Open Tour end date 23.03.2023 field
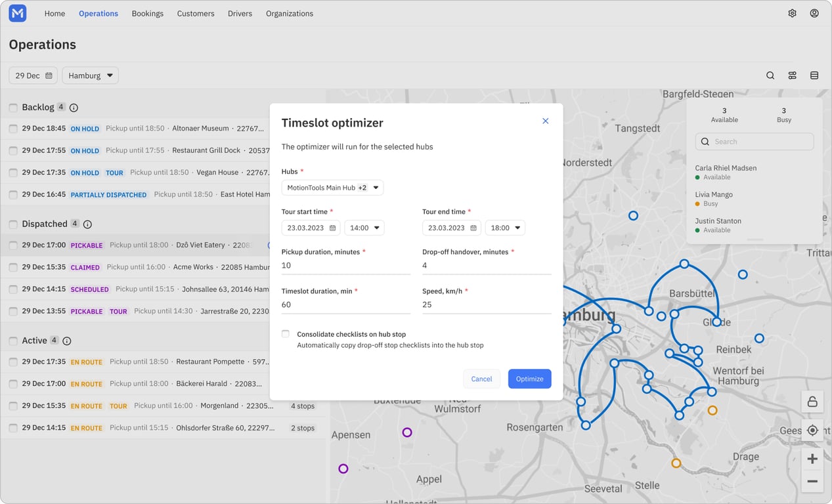 (x=452, y=228)
